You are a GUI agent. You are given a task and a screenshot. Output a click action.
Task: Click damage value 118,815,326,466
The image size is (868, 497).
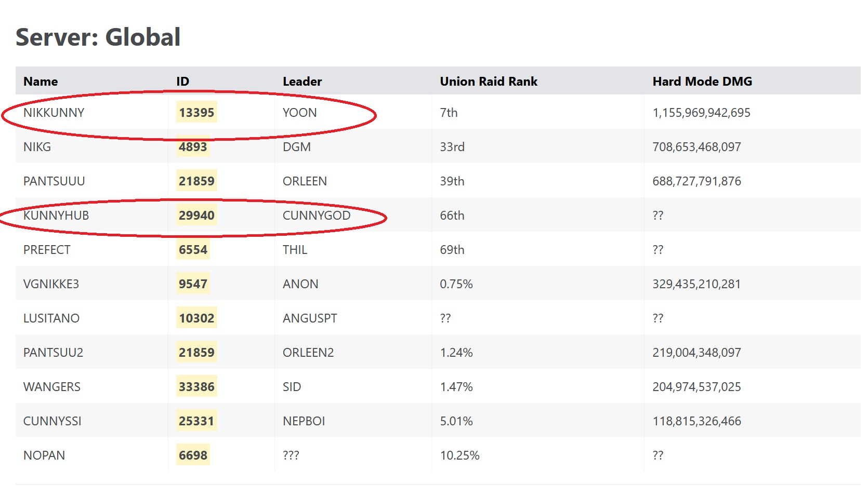[x=696, y=421]
